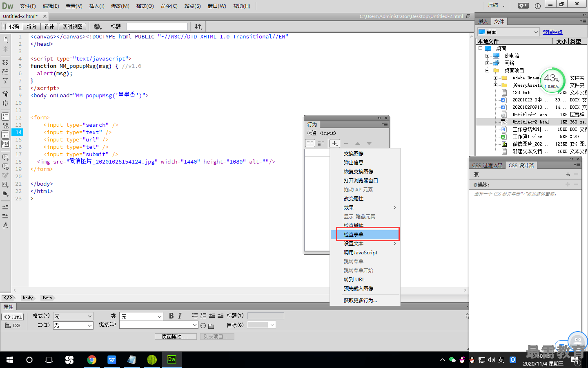Switch Properties to CSS mode
Viewport: 588px width, 368px height.
[x=13, y=325]
